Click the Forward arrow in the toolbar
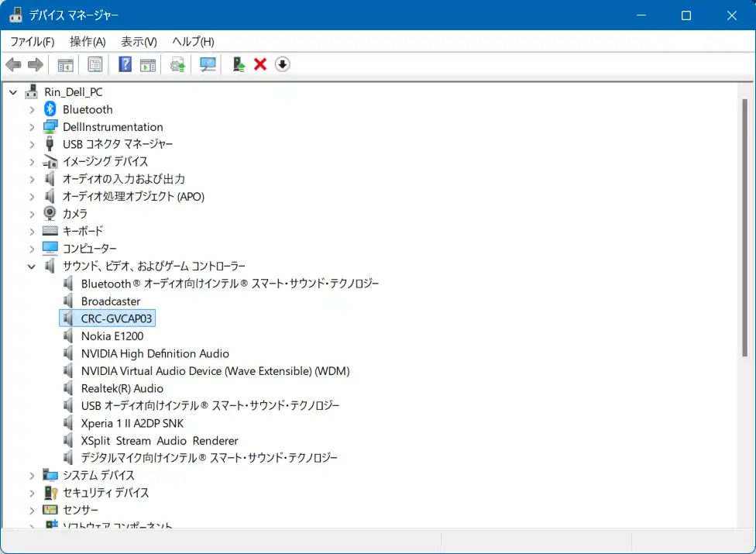The width and height of the screenshot is (756, 554). click(35, 64)
